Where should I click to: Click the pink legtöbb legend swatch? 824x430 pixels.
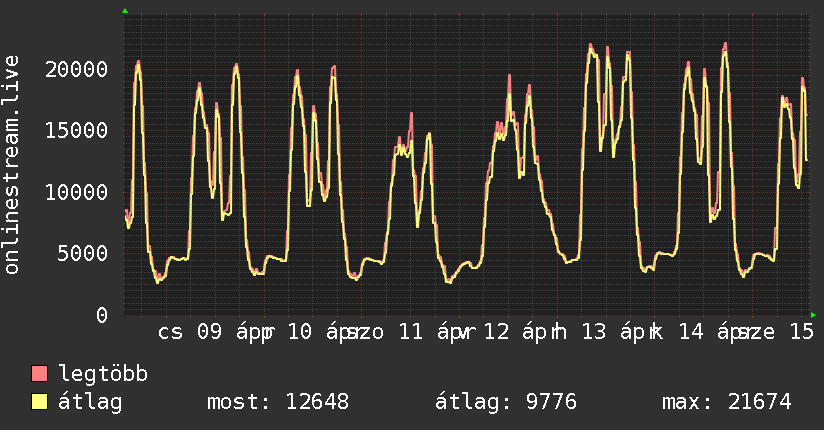(x=39, y=373)
